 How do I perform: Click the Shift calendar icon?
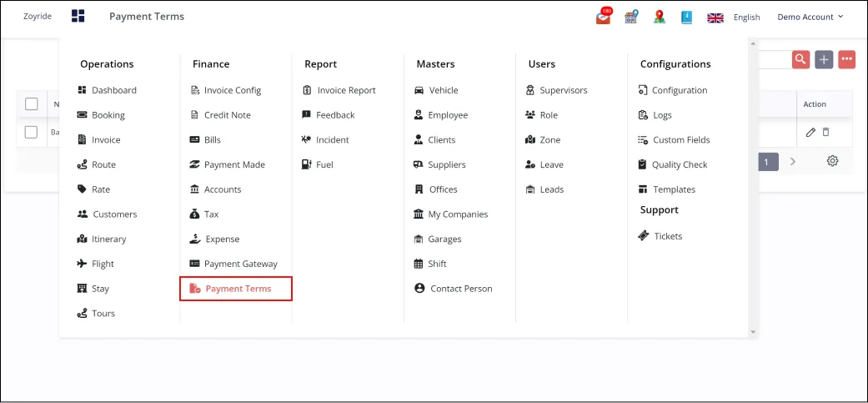pos(419,264)
